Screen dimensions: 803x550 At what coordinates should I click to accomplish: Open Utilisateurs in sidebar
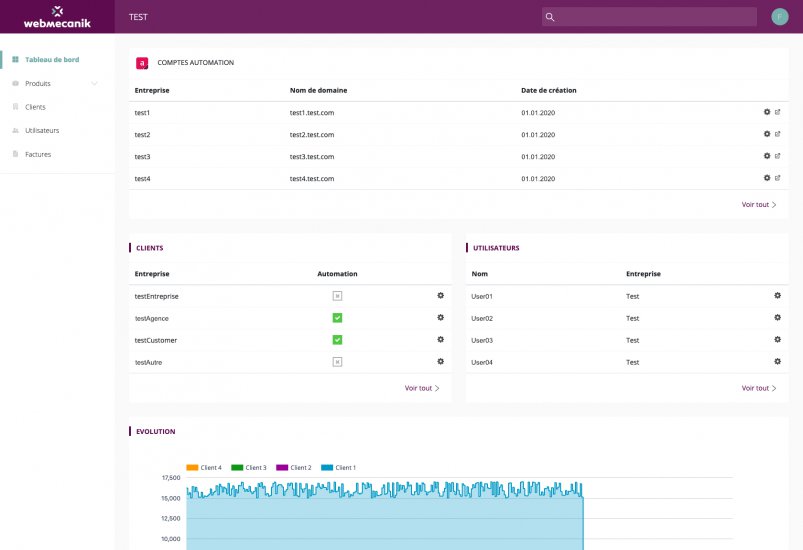coord(42,131)
